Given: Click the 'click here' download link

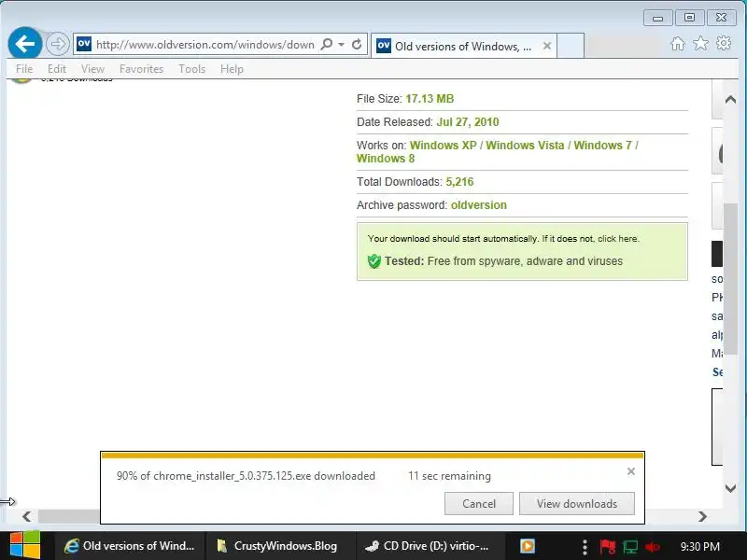Looking at the screenshot, I should (x=618, y=239).
